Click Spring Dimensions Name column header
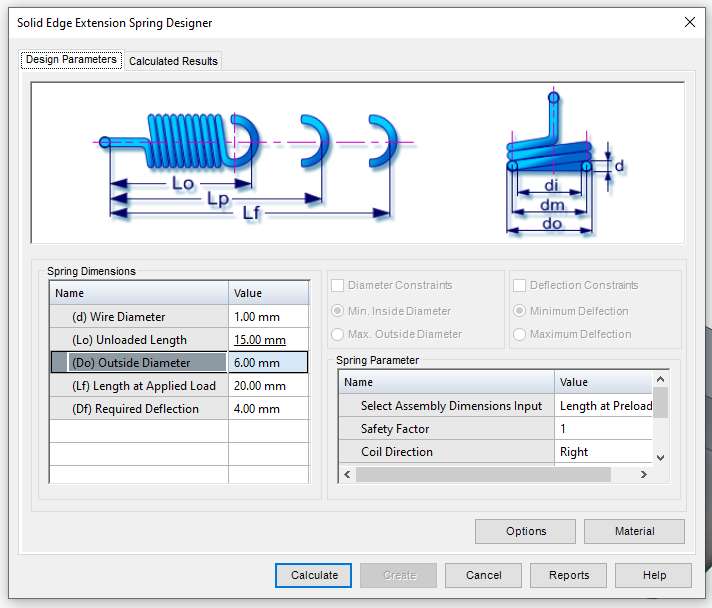This screenshot has height=608, width=712. [x=139, y=293]
